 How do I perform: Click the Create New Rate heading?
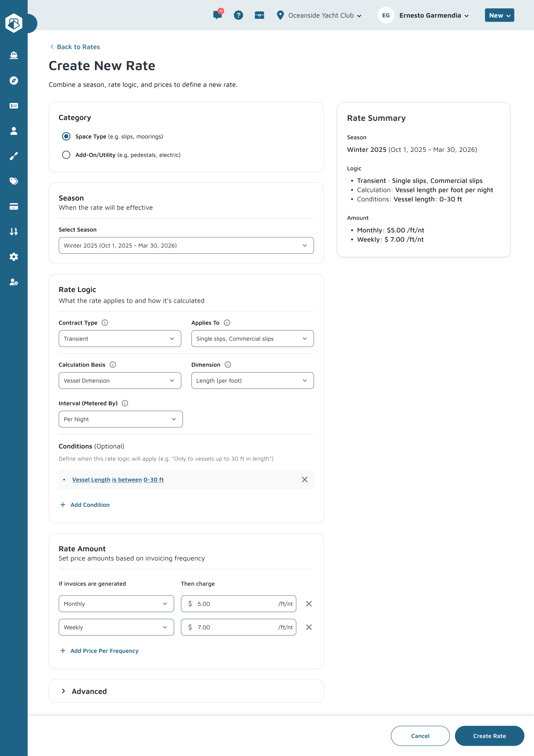(102, 66)
